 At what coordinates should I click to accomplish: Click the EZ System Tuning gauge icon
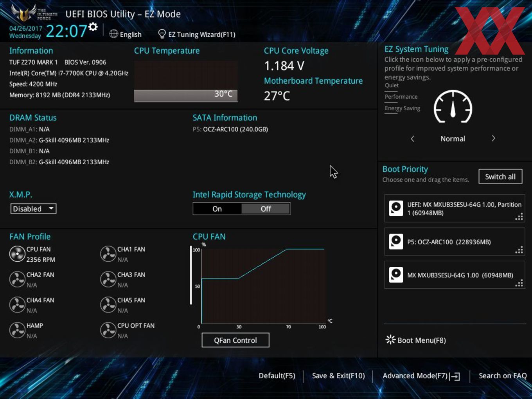453,107
